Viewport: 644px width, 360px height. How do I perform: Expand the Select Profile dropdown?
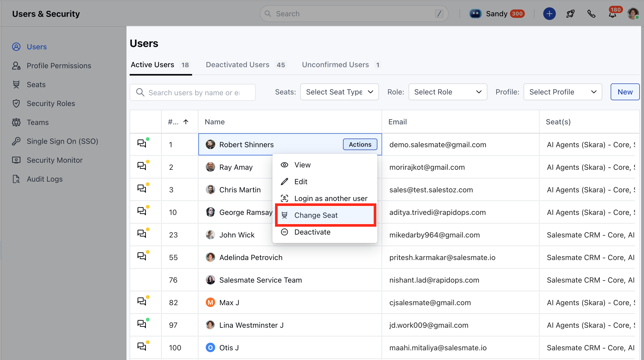[562, 92]
